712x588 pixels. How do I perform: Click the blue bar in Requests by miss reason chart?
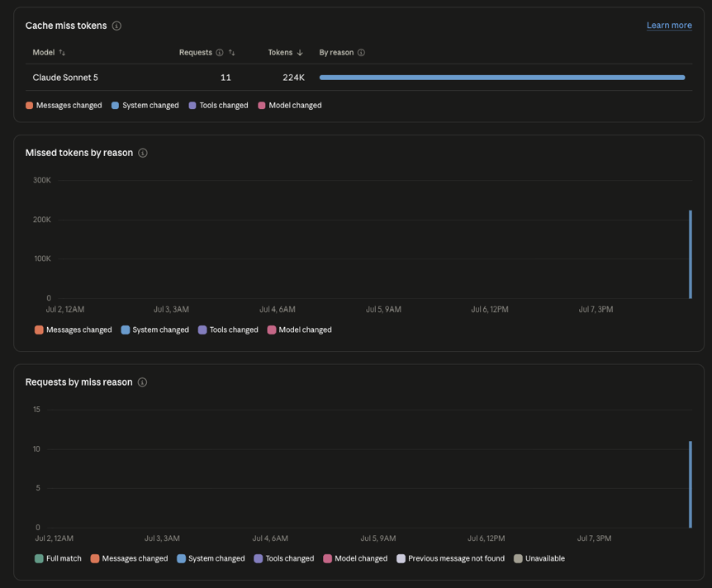pyautogui.click(x=691, y=485)
